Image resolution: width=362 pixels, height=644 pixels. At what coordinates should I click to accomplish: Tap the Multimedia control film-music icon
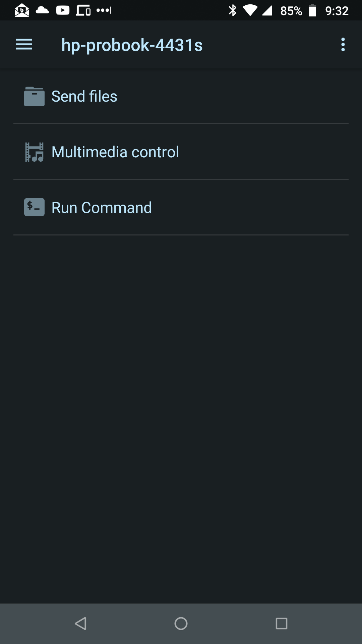(x=34, y=152)
